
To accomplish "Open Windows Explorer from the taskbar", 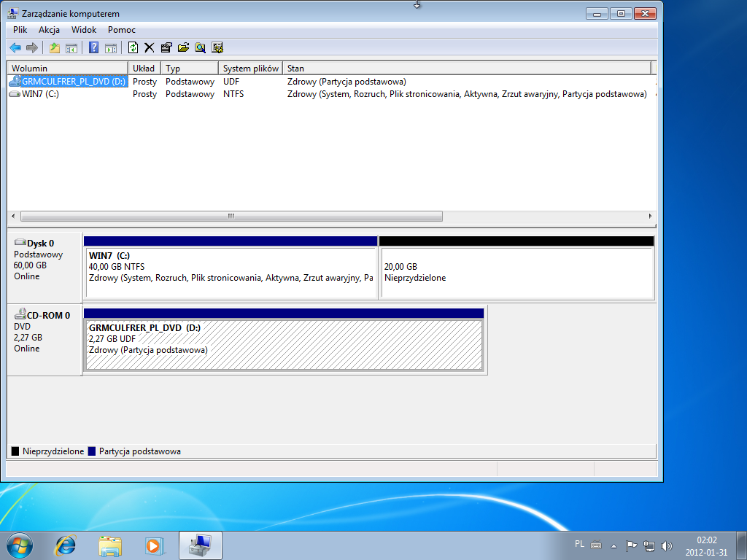I will [110, 545].
